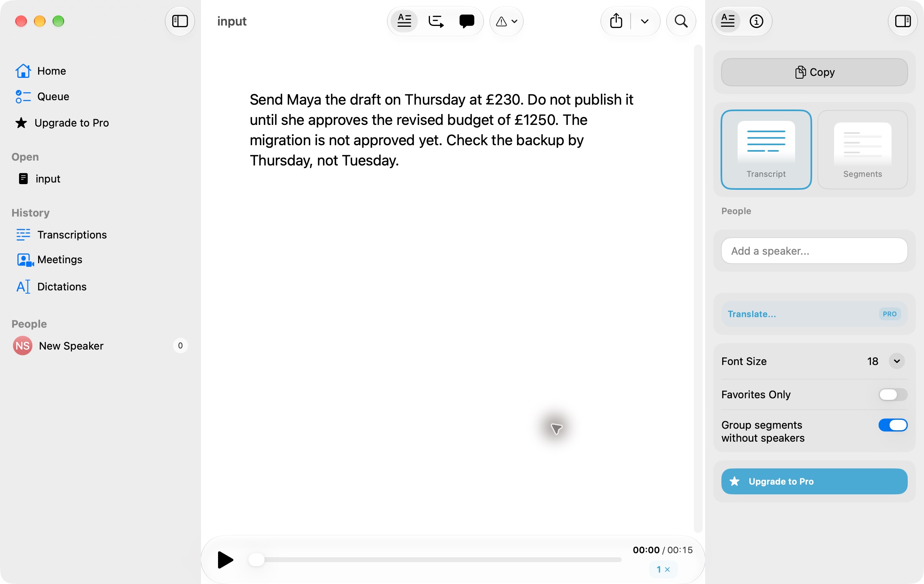Switch to the segments list view icon
The height and width of the screenshot is (584, 924).
[x=436, y=21]
